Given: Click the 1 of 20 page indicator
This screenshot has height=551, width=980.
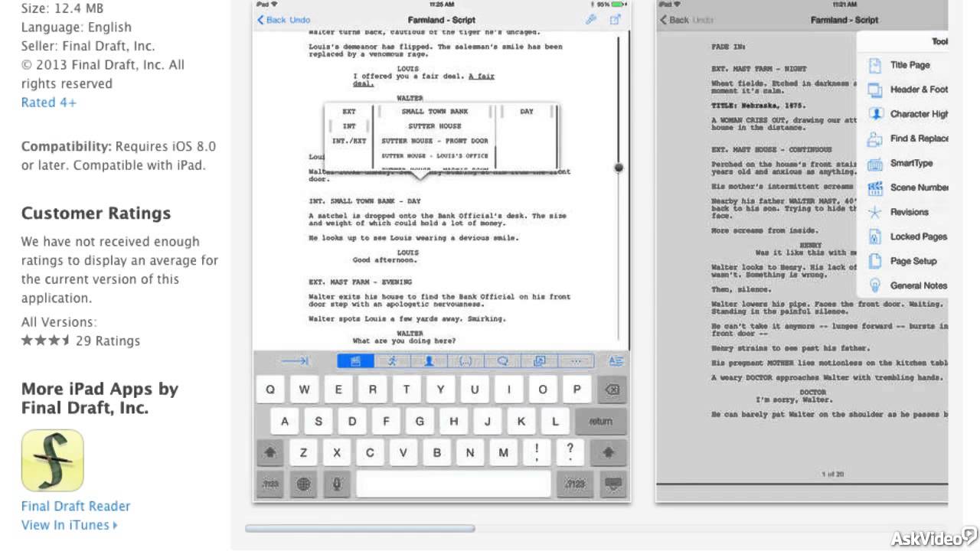Looking at the screenshot, I should [x=832, y=474].
